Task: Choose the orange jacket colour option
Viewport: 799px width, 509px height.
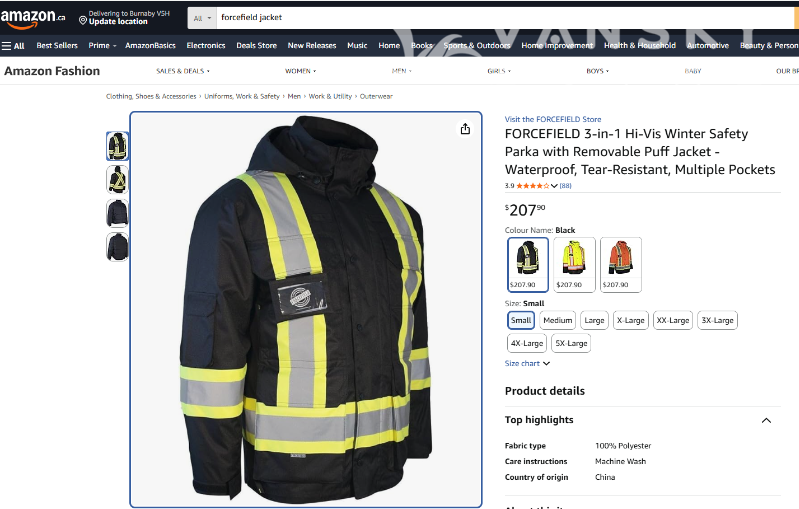Action: coord(621,264)
